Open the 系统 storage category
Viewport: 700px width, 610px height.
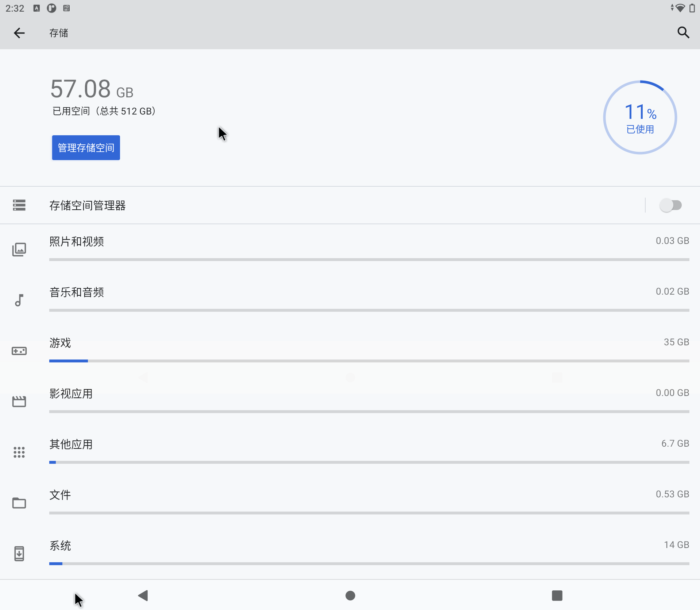click(x=350, y=554)
